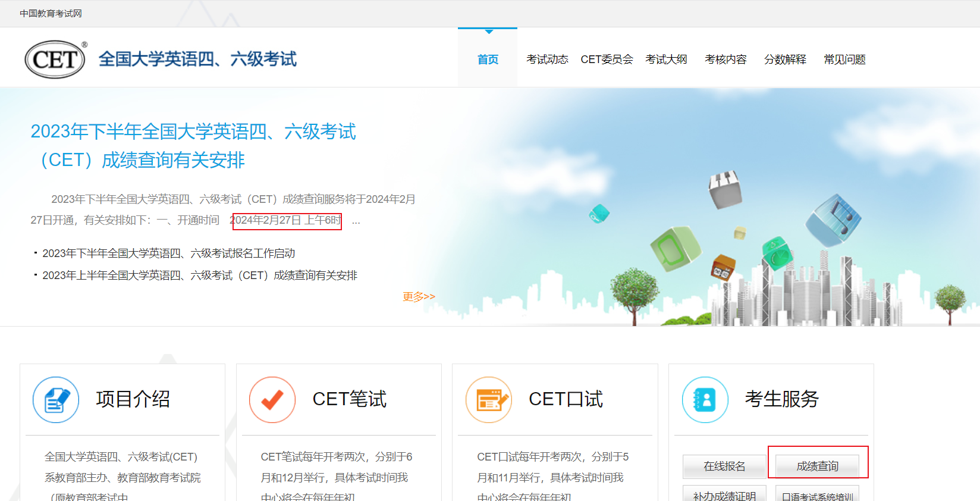
Task: Open the 口语考试系统培训 button
Action: pos(817,495)
